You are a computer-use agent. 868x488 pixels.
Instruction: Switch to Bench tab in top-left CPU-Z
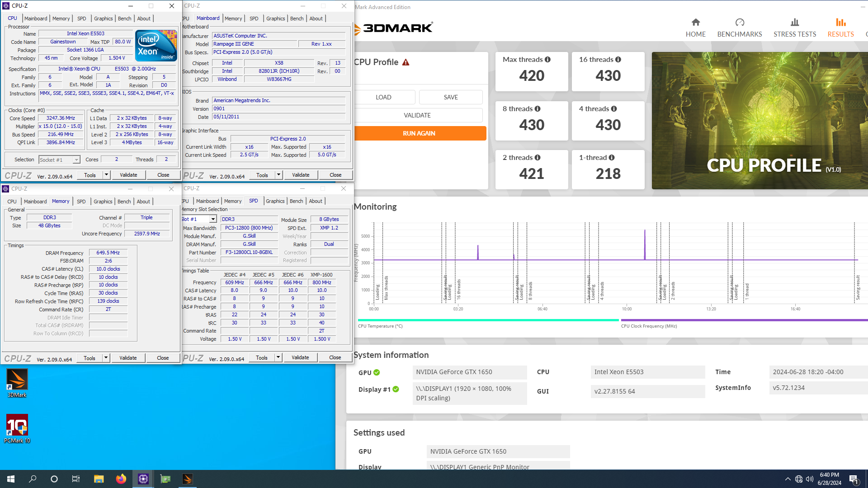(x=124, y=19)
